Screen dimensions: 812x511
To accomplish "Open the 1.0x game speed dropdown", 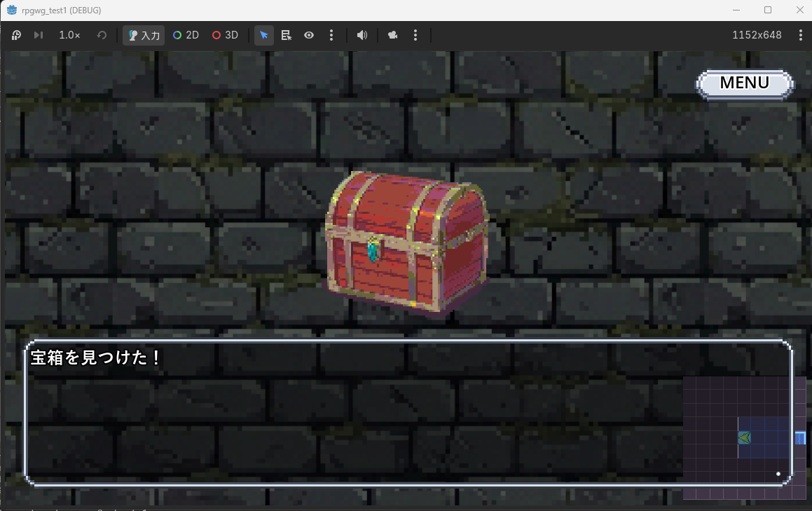I will pyautogui.click(x=69, y=35).
